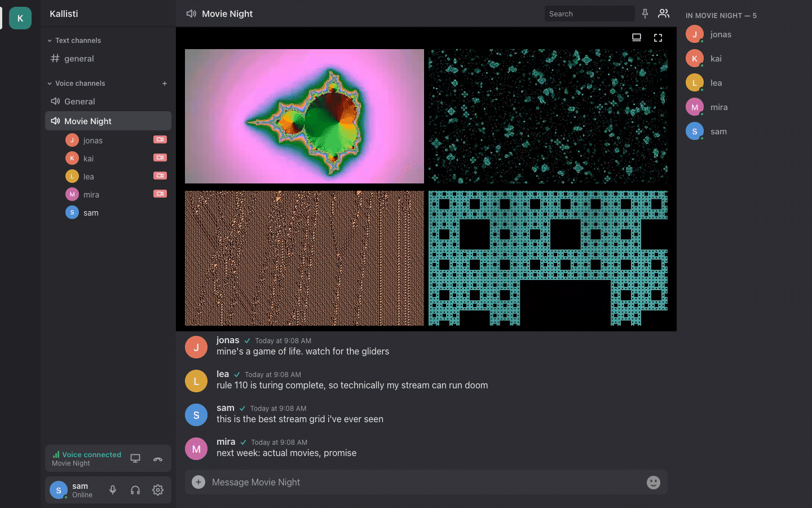The width and height of the screenshot is (812, 508).
Task: Click sam's user panel avatar
Action: click(59, 490)
